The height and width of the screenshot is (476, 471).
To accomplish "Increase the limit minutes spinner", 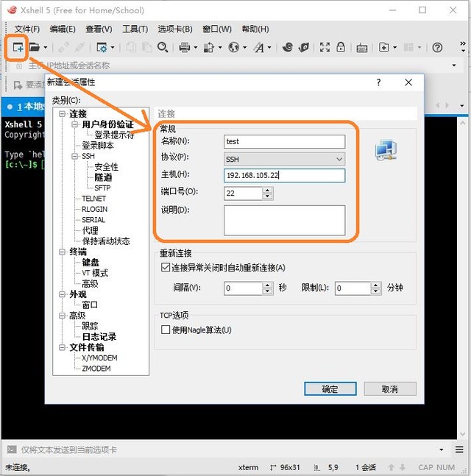I will 375,285.
